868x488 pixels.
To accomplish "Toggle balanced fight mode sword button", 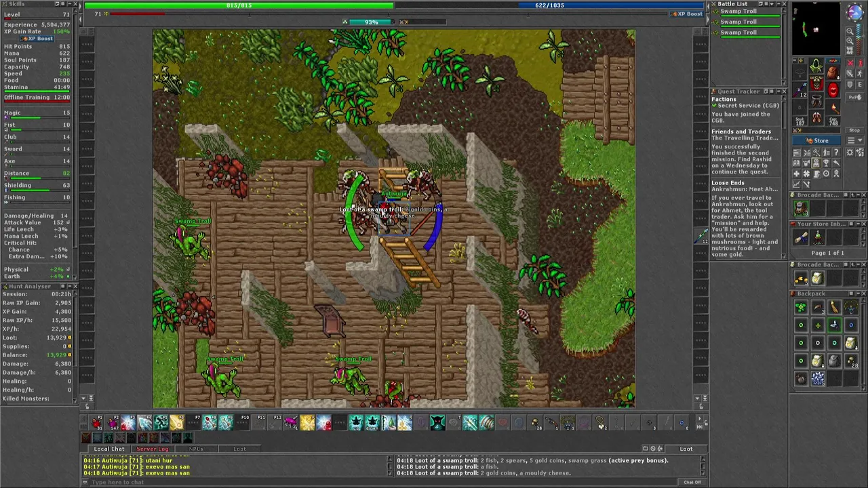I will point(850,73).
